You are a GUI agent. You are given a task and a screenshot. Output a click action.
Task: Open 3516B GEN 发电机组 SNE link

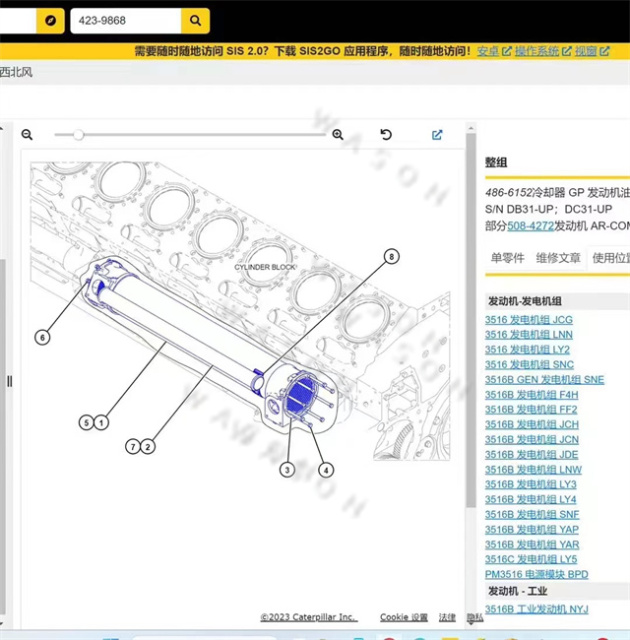[544, 380]
